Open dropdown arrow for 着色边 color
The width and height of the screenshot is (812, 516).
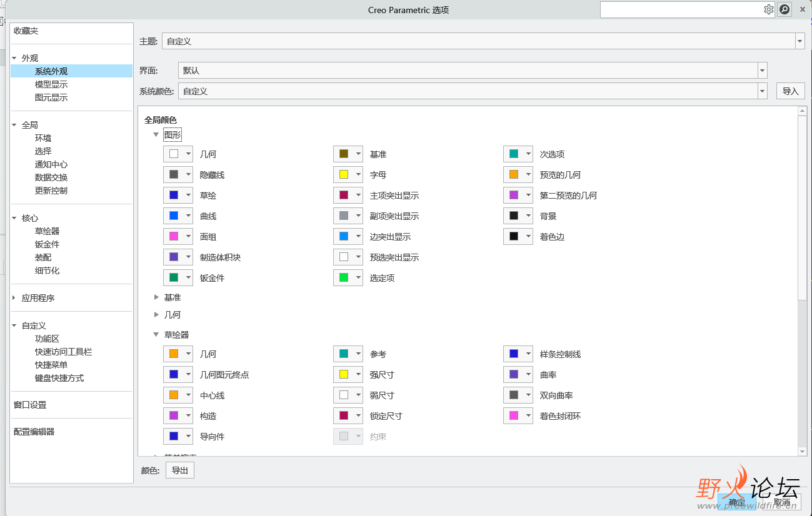pos(528,236)
